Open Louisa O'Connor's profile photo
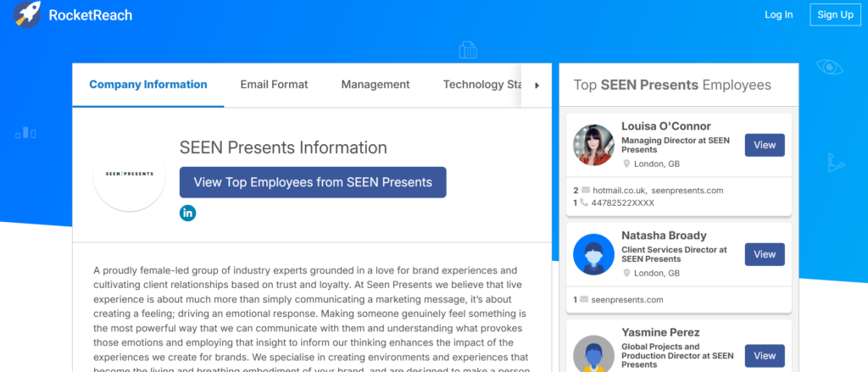Image resolution: width=868 pixels, height=372 pixels. tap(593, 145)
